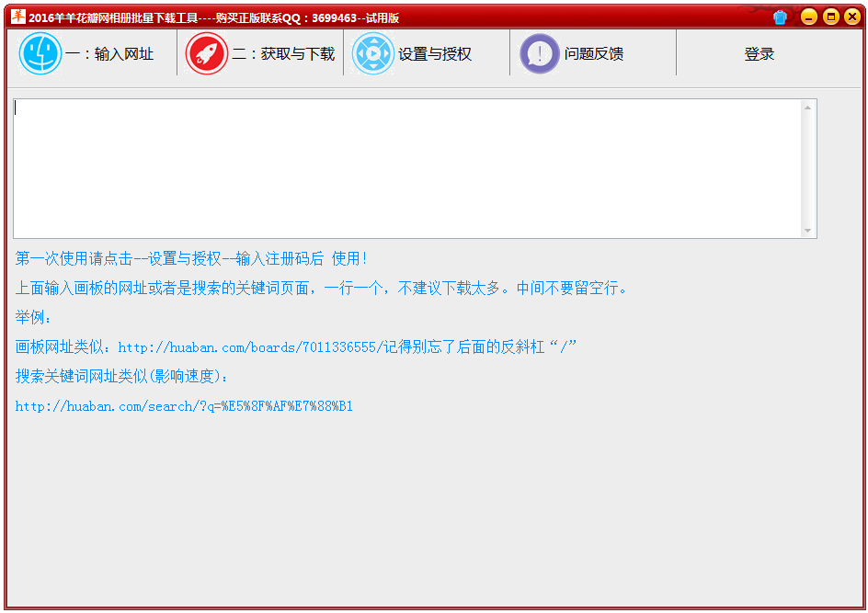Open the 设置与授权 gear icon

coord(373,53)
